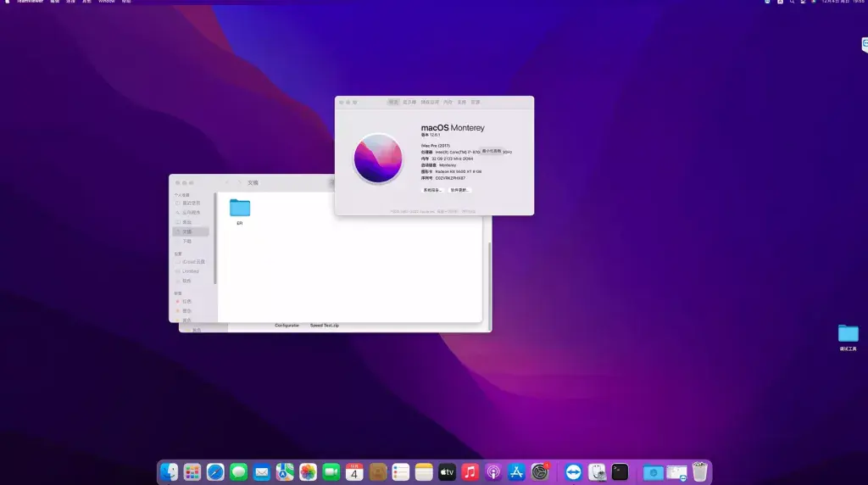
Task: Switch to the 内存 tab
Action: [x=448, y=103]
